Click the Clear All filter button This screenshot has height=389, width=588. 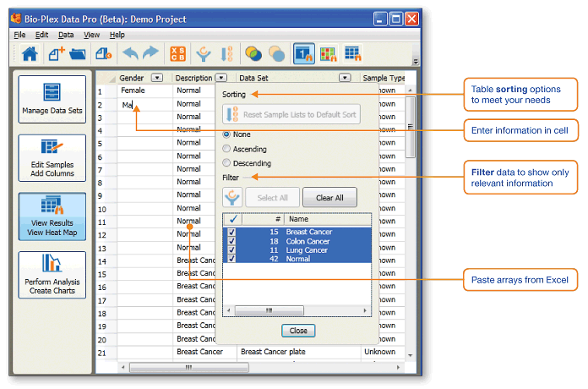click(x=329, y=198)
